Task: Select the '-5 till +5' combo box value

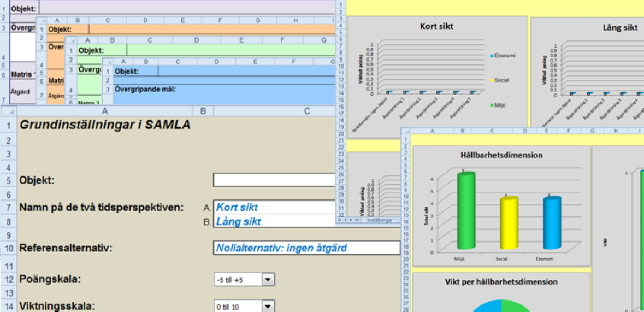Action: coord(238,280)
